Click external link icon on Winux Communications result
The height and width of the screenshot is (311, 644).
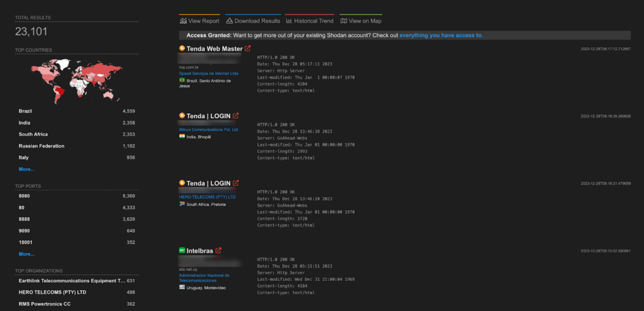tap(236, 116)
